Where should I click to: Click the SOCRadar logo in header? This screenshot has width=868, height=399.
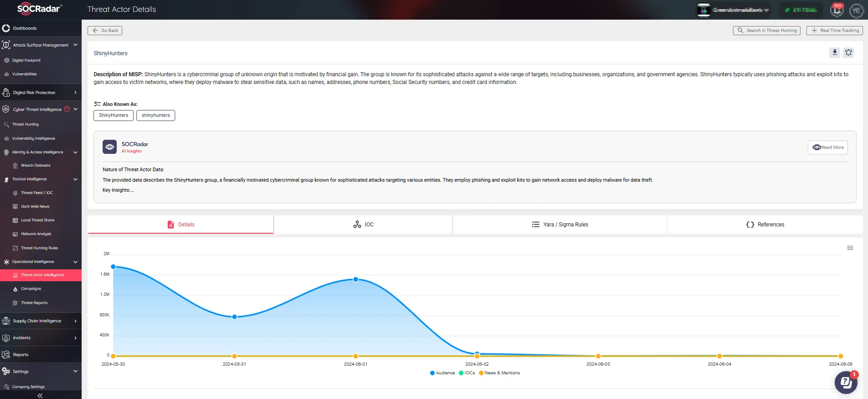39,9
